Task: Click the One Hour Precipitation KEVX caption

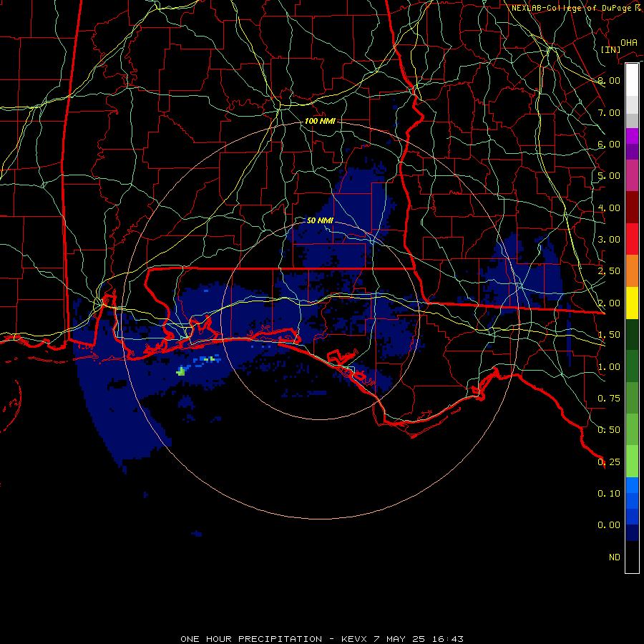Action: coord(322,639)
